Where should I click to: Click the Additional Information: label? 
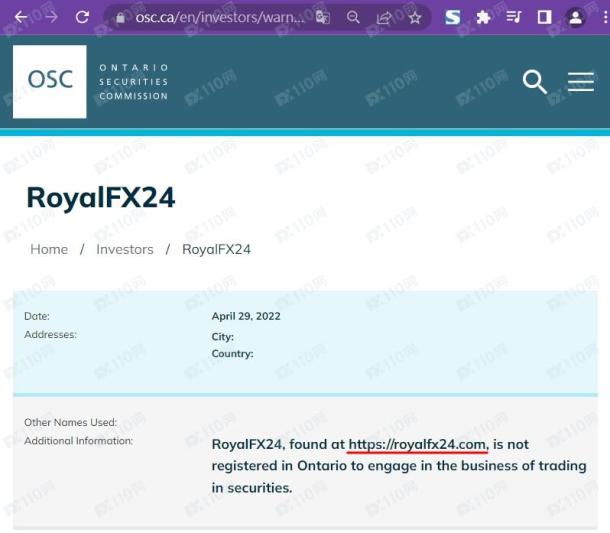pyautogui.click(x=79, y=441)
